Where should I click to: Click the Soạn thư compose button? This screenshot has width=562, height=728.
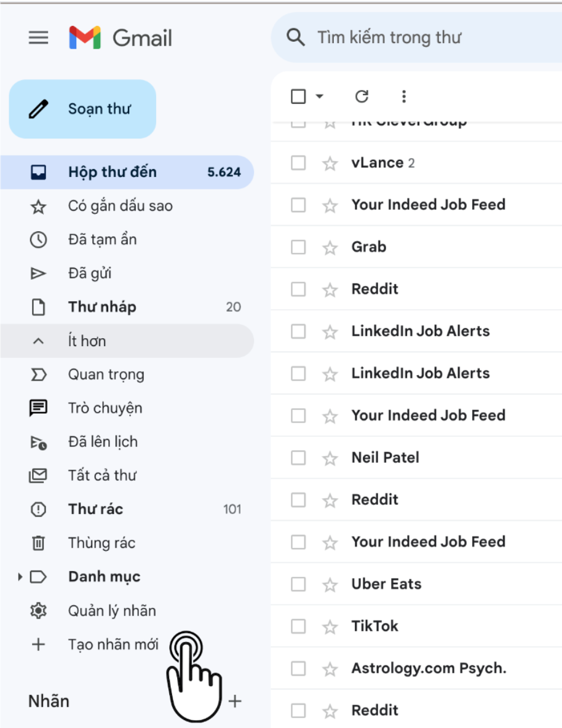tap(82, 109)
